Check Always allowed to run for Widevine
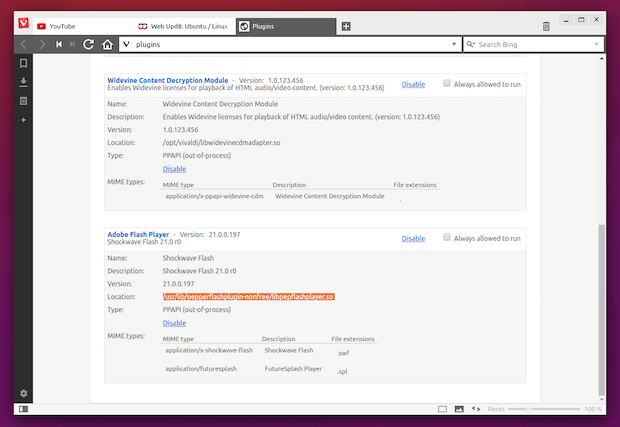620x427 pixels. [447, 83]
